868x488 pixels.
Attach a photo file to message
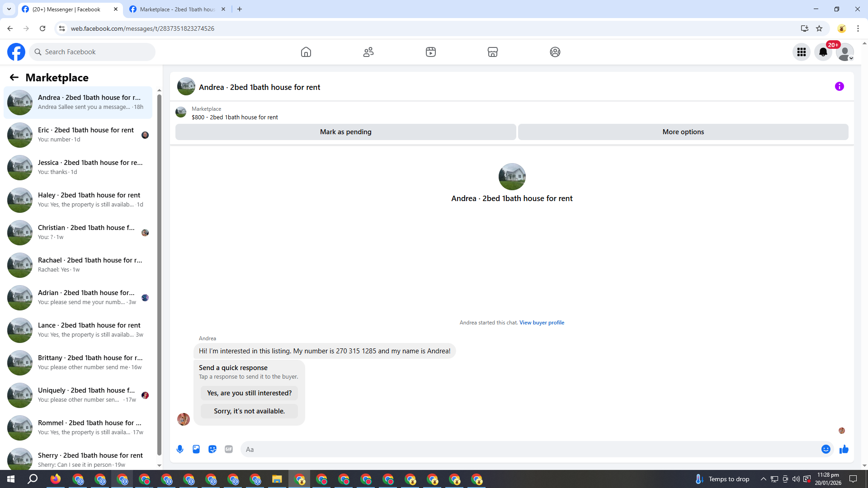tap(196, 449)
